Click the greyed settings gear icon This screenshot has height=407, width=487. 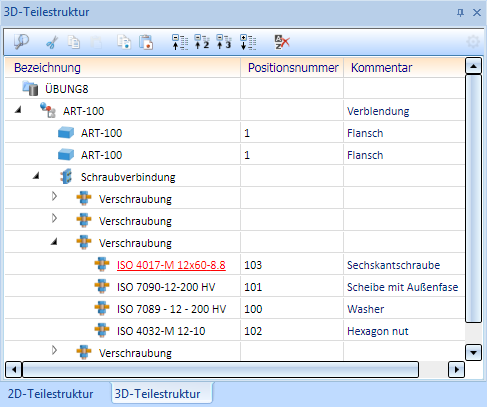(473, 42)
